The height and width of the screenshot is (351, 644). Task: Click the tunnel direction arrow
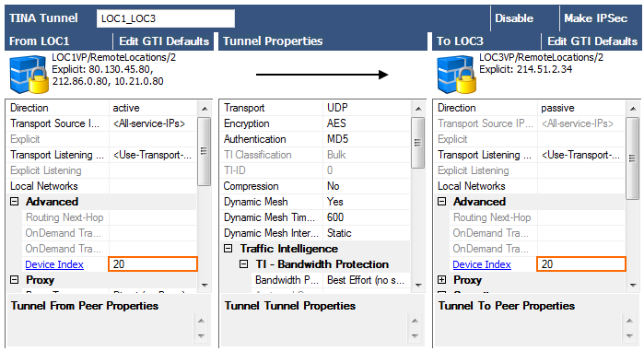coord(322,75)
